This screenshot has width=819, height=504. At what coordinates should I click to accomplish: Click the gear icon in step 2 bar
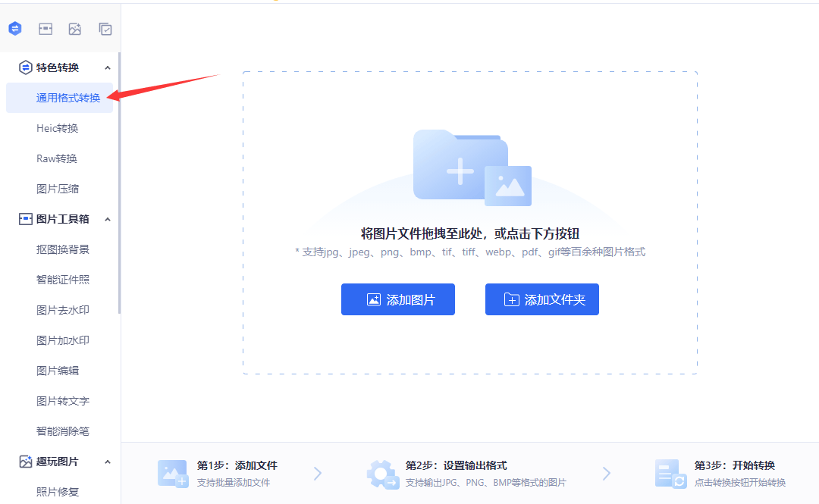pos(383,473)
